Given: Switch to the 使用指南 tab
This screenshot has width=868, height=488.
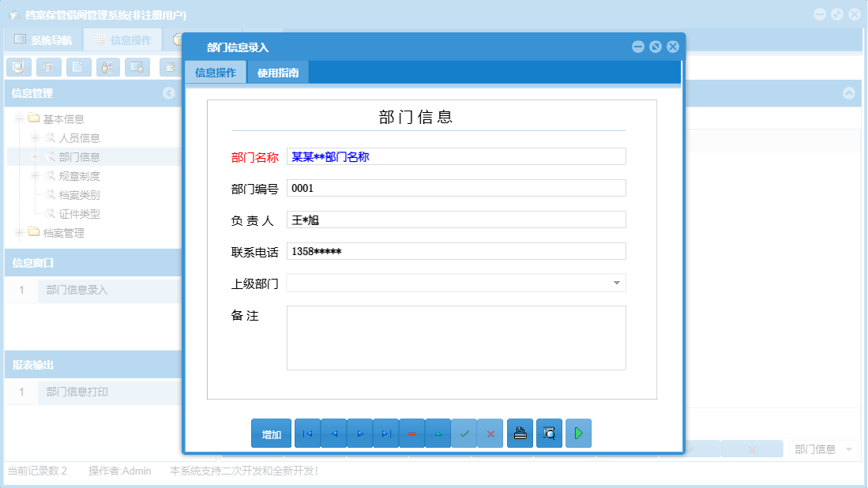Looking at the screenshot, I should (x=278, y=72).
